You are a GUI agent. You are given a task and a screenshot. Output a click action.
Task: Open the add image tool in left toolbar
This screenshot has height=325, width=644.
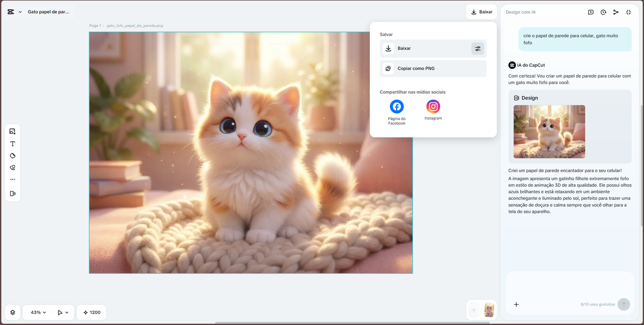[x=13, y=131]
